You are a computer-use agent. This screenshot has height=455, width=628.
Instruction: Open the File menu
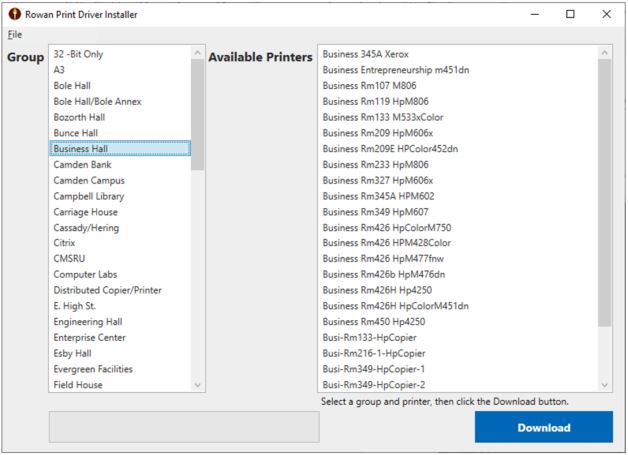point(14,34)
